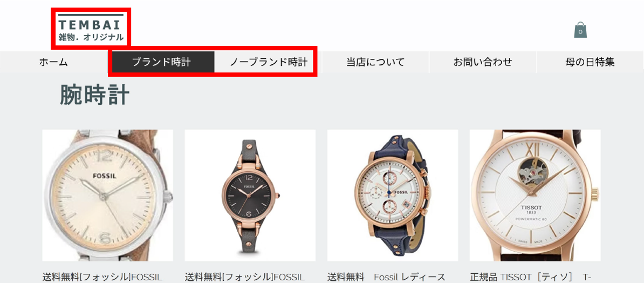View the beige-dial silver Fossil watch image

click(108, 196)
